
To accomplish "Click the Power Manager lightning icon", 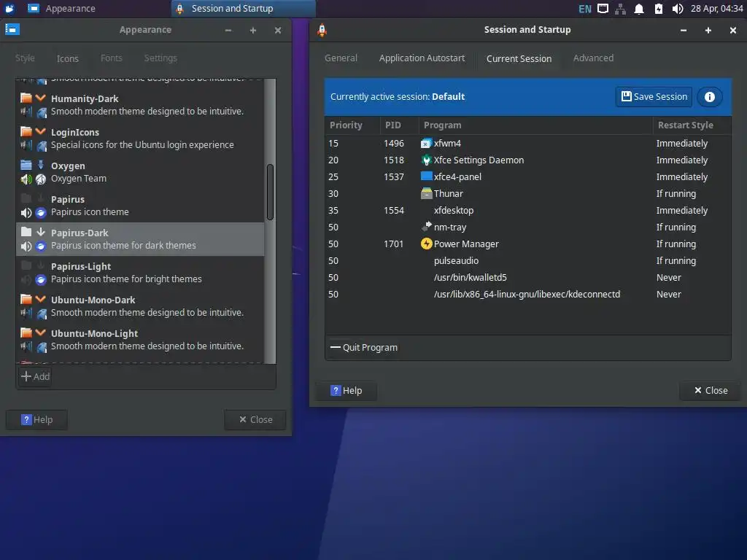I will point(426,244).
